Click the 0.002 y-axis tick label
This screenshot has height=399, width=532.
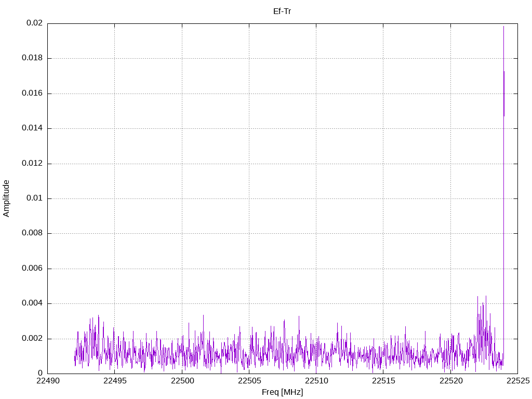[x=32, y=339]
